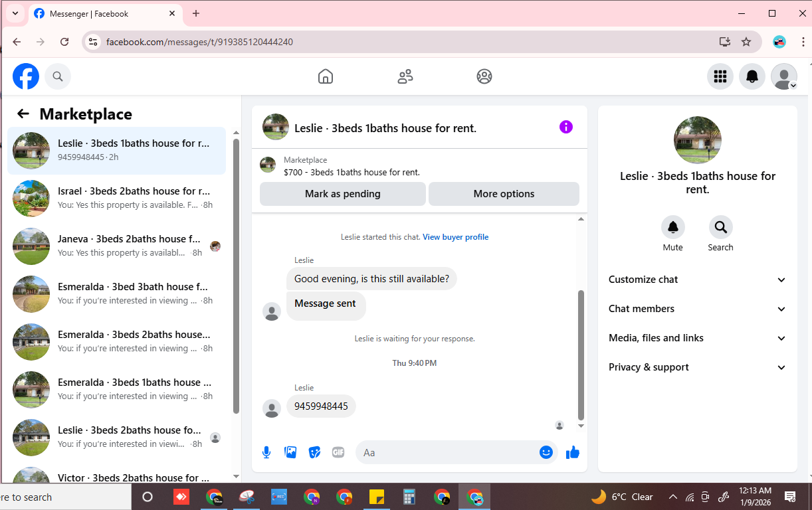Open the View buyer profile link

(x=455, y=237)
